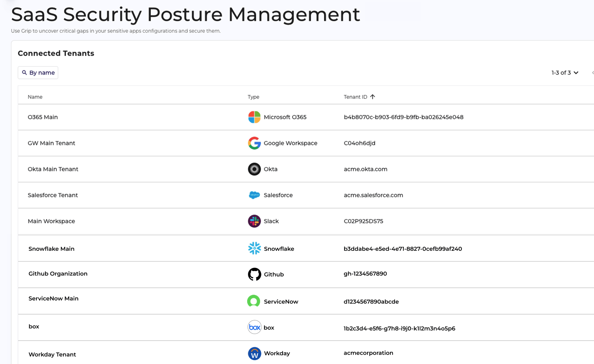Screen dimensions: 594x364
Task: Click the Slack logo icon
Action: pyautogui.click(x=254, y=221)
